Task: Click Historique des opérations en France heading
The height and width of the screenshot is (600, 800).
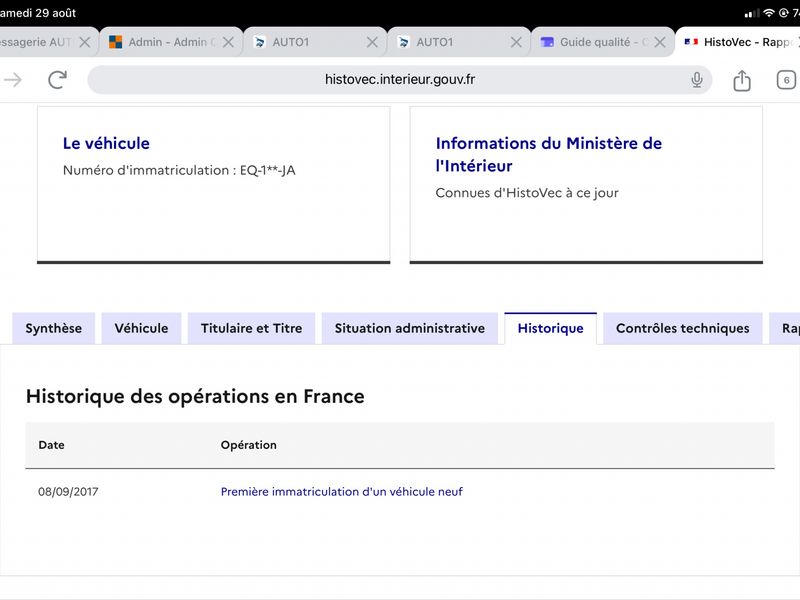Action: [195, 396]
